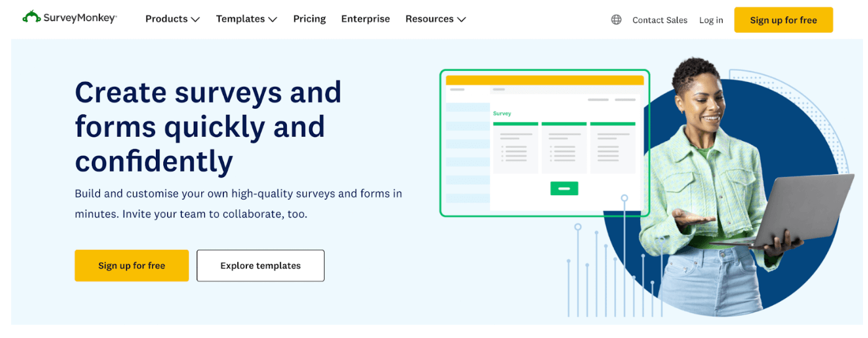Click the yellow header bar in the survey mockup
The image size is (868, 338).
[x=545, y=80]
